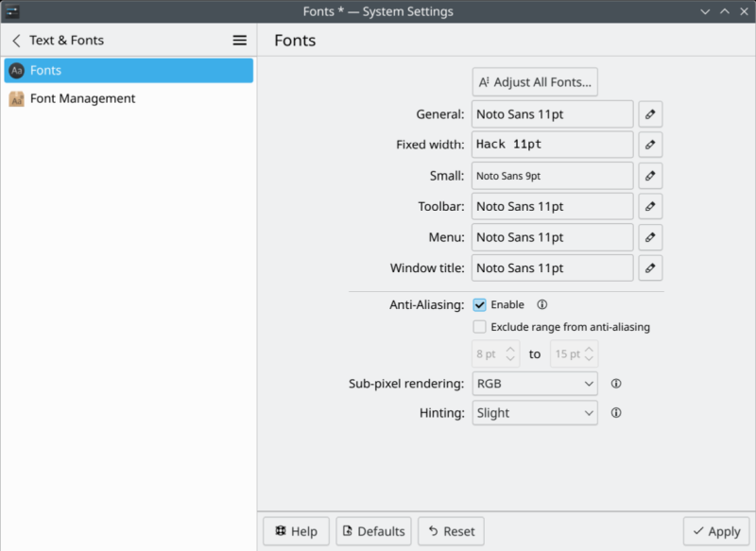Edit the Menu font with the pencil icon
Image resolution: width=756 pixels, height=551 pixels.
650,236
